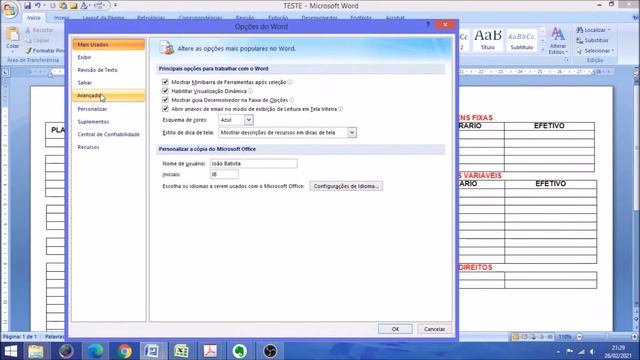Click the Cancelar button

(x=434, y=329)
